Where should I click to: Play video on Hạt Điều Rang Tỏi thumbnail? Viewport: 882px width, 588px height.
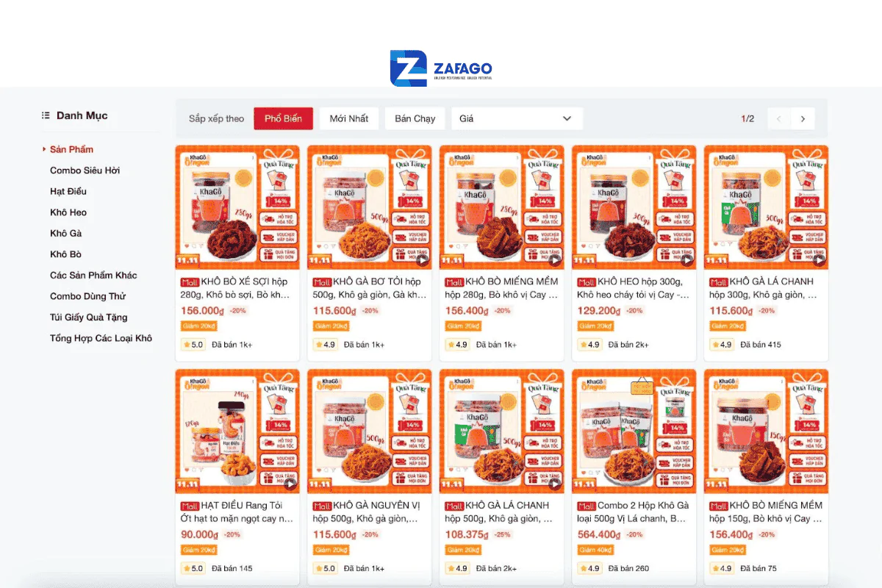click(290, 484)
